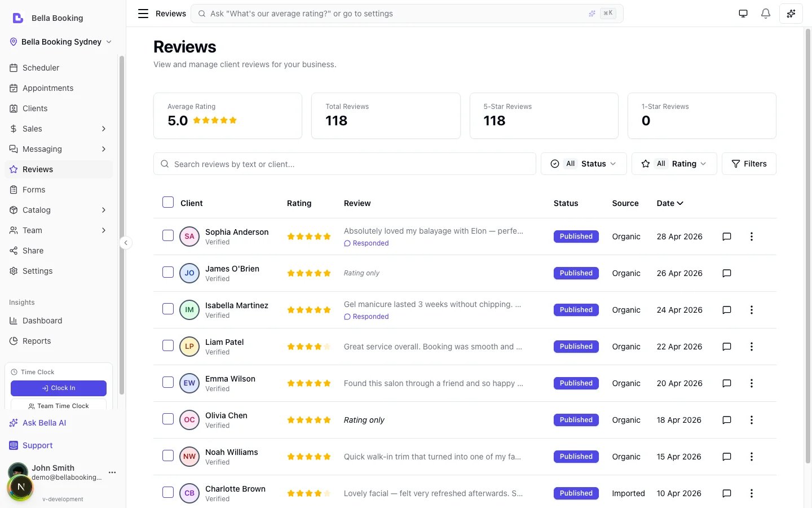Open kebab menu for Olivia Chen

[751, 420]
